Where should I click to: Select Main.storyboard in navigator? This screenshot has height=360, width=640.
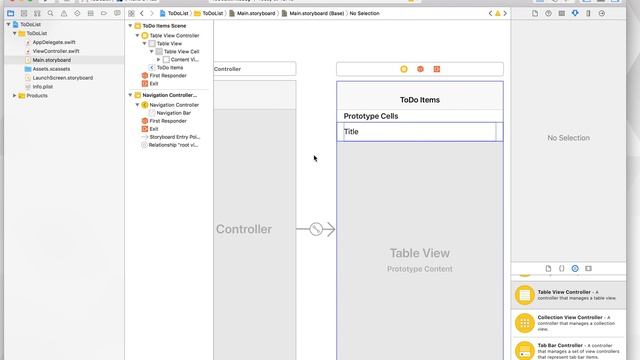tap(51, 60)
